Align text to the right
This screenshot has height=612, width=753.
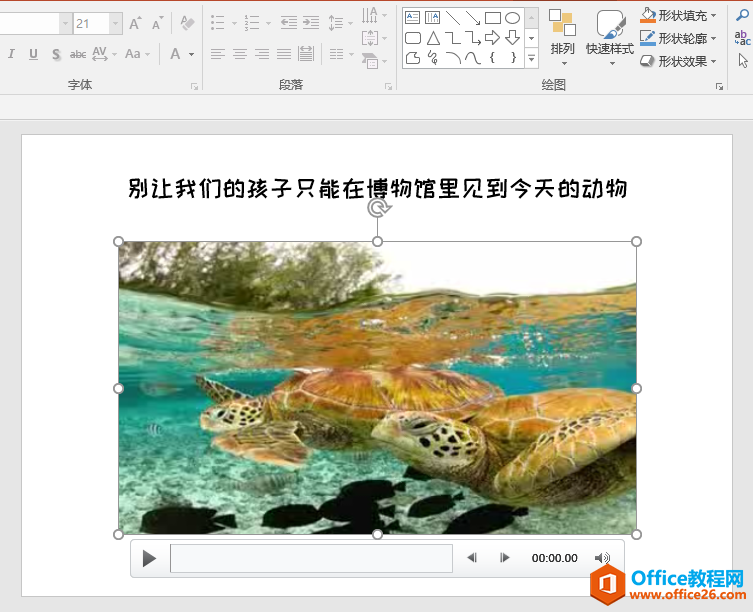pos(262,54)
